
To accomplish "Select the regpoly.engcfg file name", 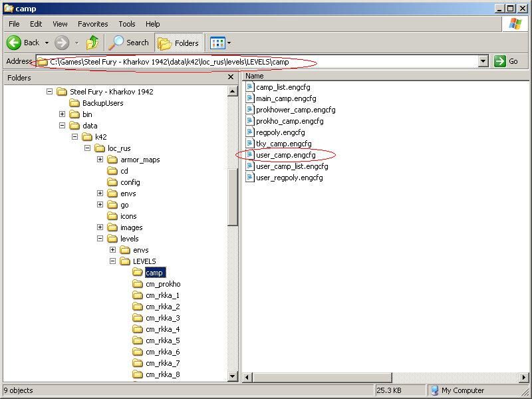I will (x=280, y=132).
